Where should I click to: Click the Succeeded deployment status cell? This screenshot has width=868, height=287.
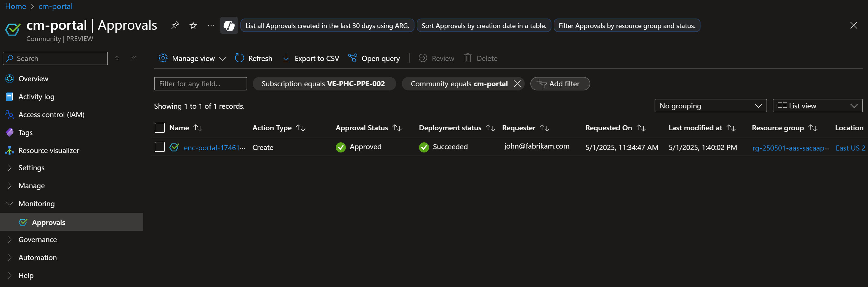443,147
